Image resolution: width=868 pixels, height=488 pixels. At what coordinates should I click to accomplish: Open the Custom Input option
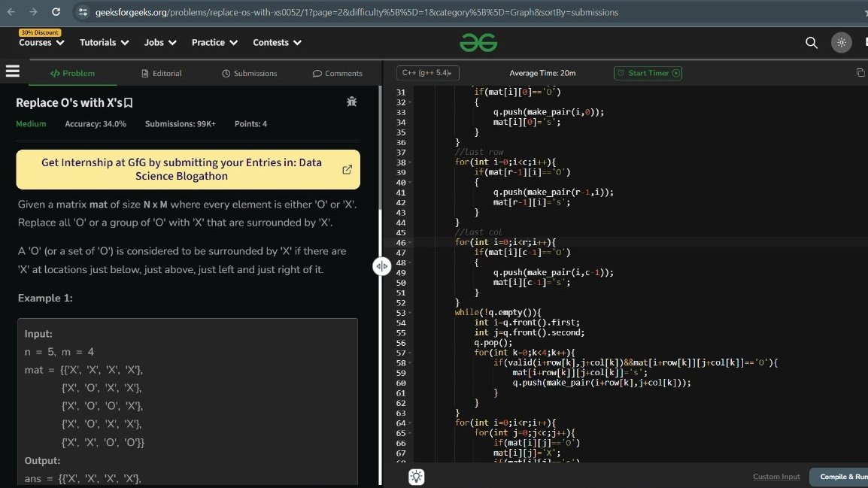(775, 476)
